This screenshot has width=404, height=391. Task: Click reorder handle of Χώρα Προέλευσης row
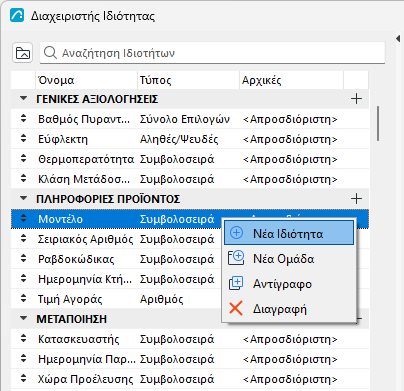point(23,379)
